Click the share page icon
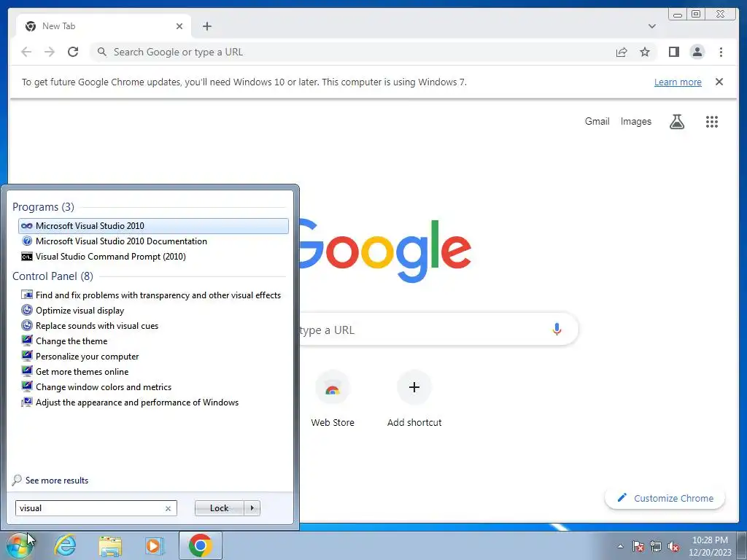Screen dimensions: 747x560 622,52
